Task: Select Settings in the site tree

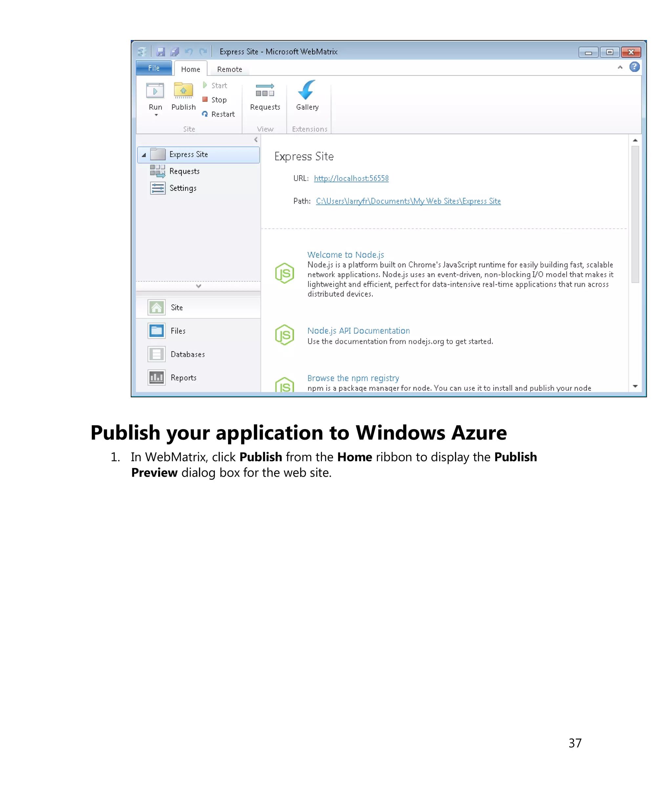Action: click(173, 188)
